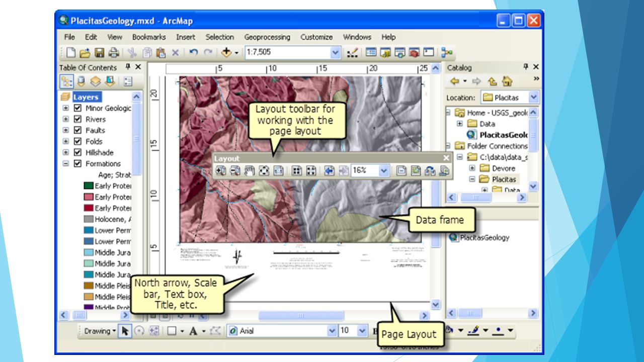644x362 pixels.
Task: Expand the Devore folder in Catalog
Action: click(472, 168)
